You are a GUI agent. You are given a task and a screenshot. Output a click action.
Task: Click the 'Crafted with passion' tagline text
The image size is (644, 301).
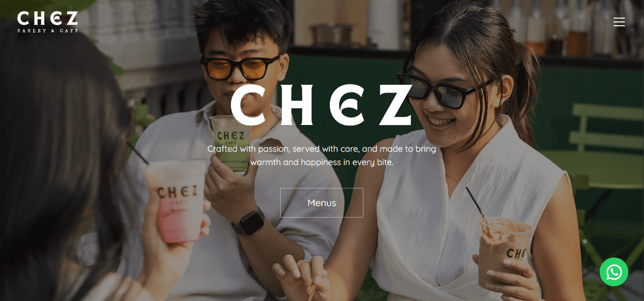click(x=322, y=149)
